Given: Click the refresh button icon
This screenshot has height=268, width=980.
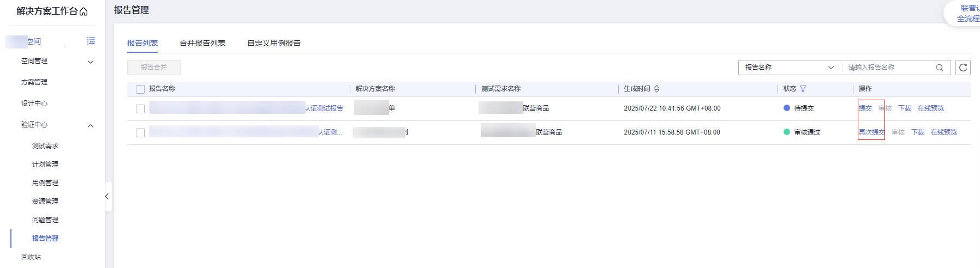Looking at the screenshot, I should pos(963,68).
